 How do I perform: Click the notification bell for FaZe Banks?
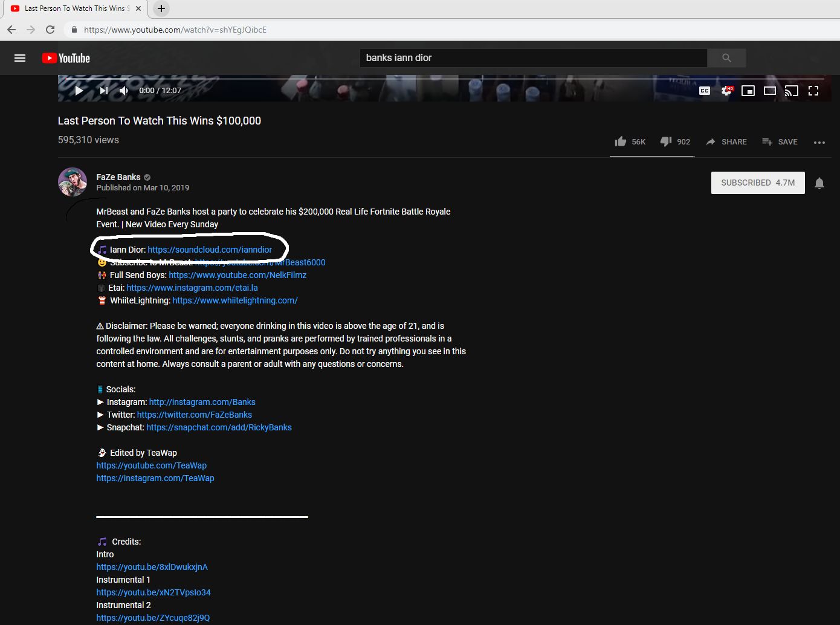(x=819, y=183)
